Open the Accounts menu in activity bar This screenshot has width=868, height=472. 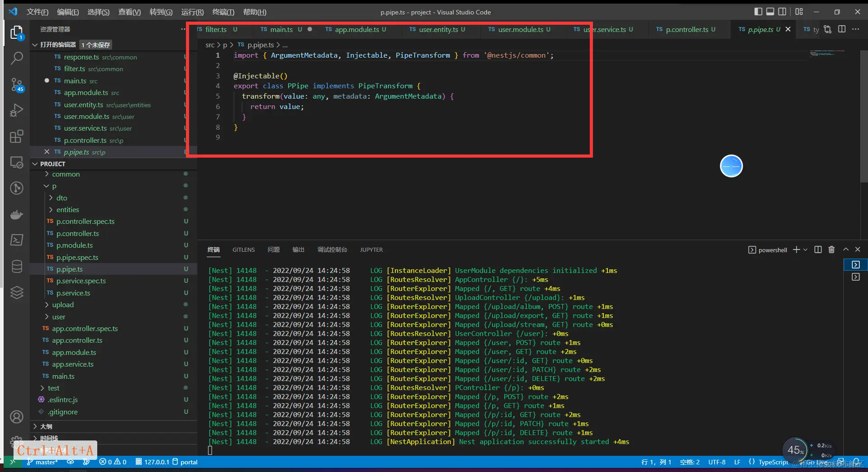pos(17,417)
